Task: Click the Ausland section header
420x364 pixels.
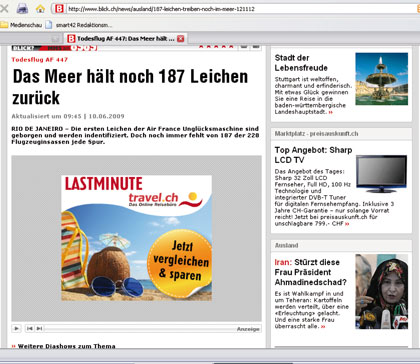Action: (x=286, y=245)
